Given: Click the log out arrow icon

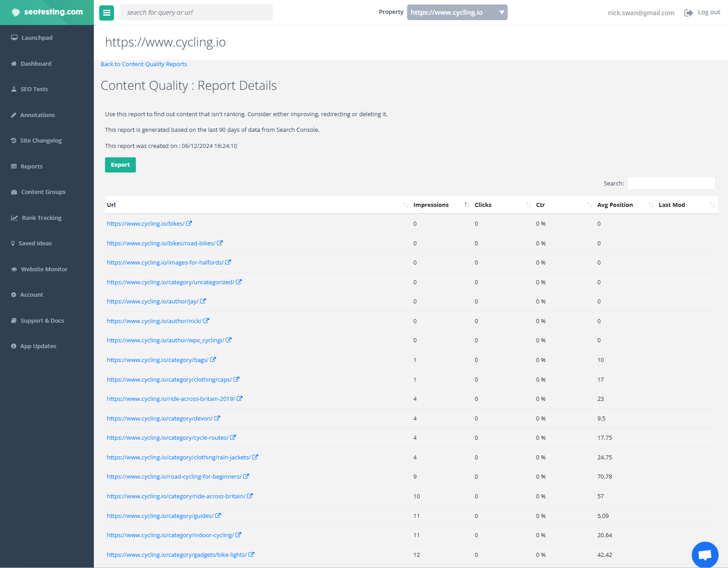Looking at the screenshot, I should click(688, 13).
